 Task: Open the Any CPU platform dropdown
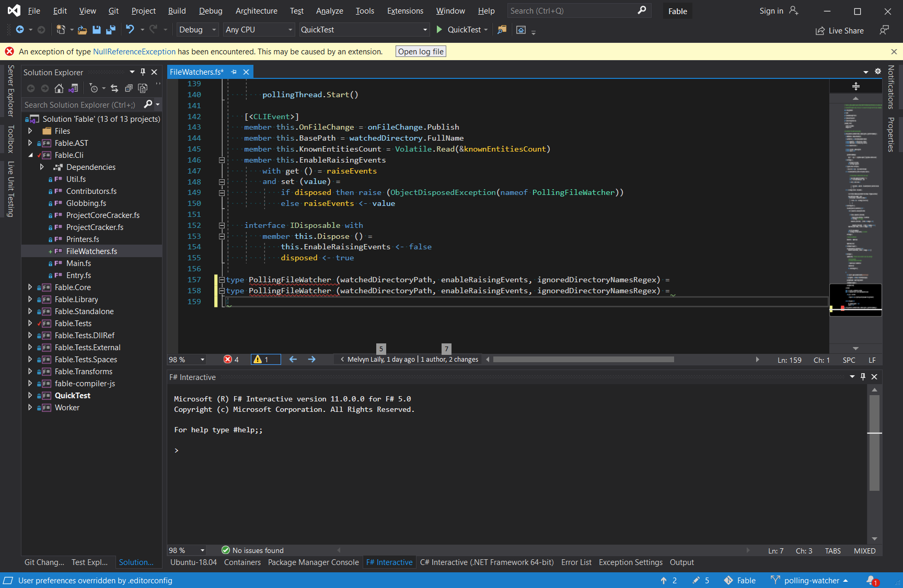click(x=258, y=30)
